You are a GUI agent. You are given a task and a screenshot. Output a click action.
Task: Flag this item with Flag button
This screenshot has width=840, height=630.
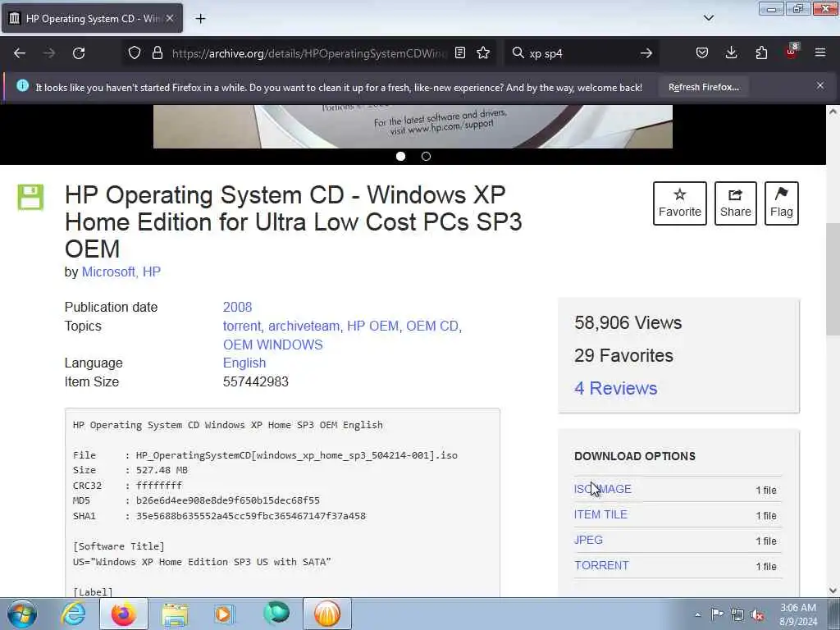(x=782, y=203)
